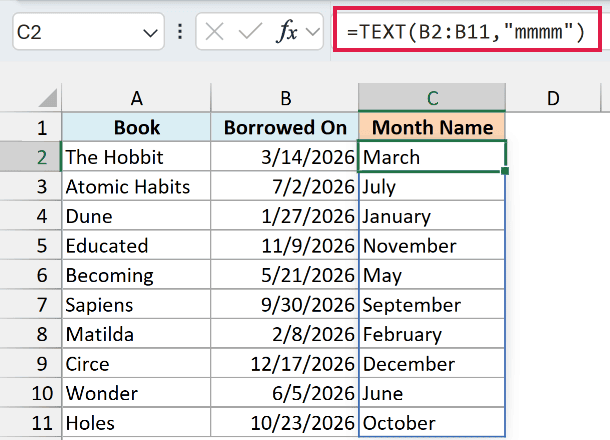Open the Name Box dropdown arrow
The height and width of the screenshot is (440, 610).
pos(150,33)
